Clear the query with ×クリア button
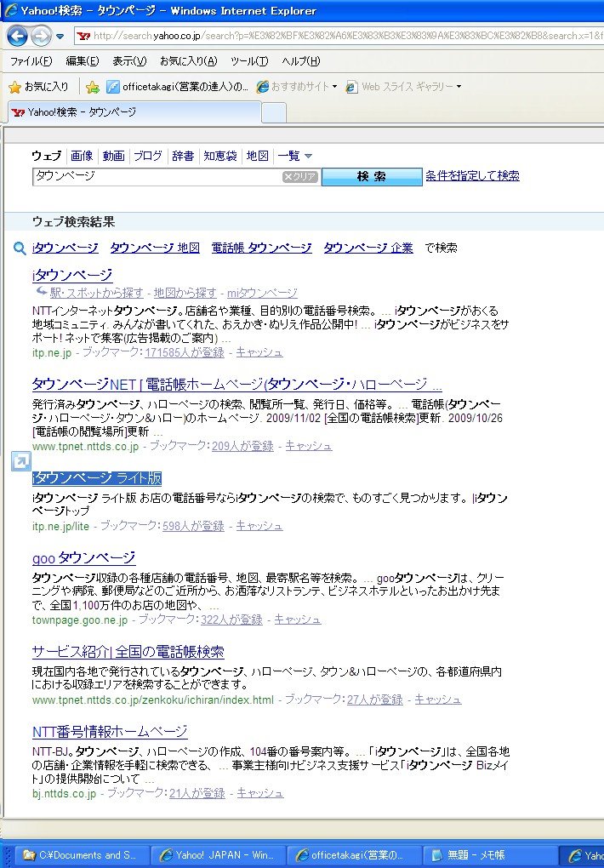Screen dimensions: 604x868 point(299,177)
